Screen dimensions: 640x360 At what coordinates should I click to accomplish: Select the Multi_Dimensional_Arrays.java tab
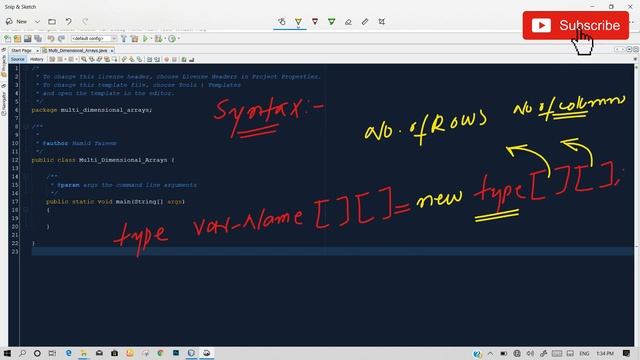pyautogui.click(x=78, y=50)
